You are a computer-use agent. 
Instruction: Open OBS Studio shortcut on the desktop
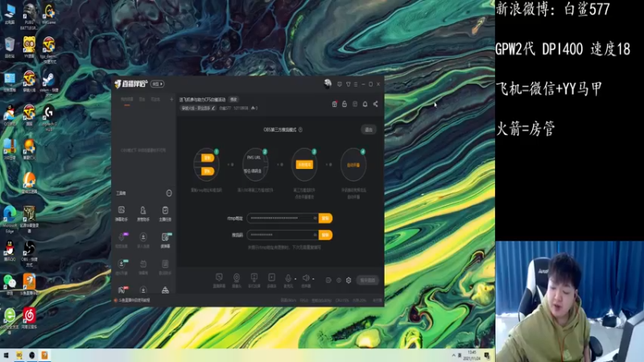point(29,252)
